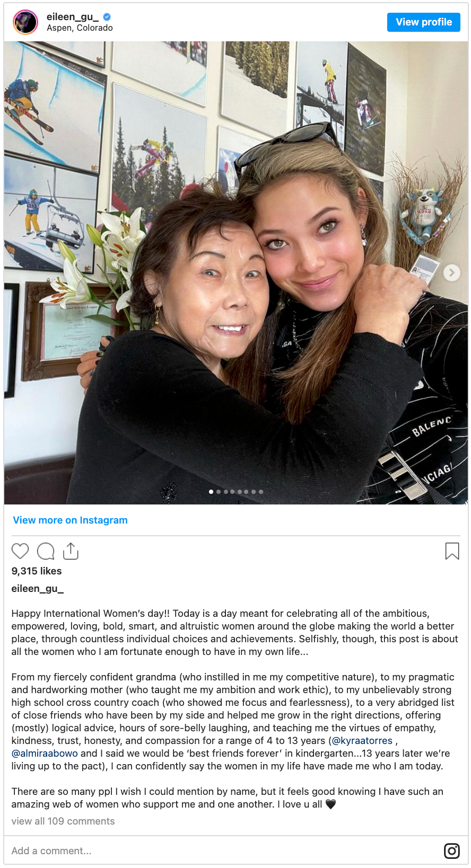Save post with the bookmark icon

[452, 551]
